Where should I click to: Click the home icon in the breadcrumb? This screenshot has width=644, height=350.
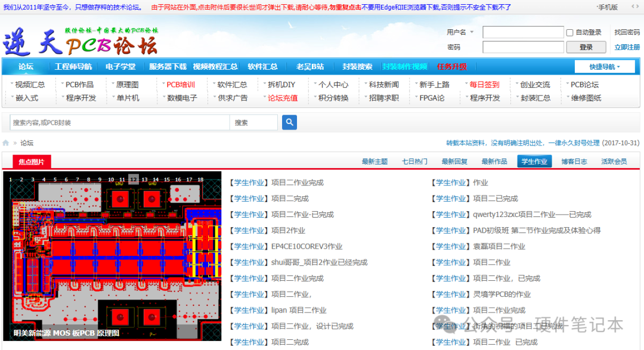(6, 143)
